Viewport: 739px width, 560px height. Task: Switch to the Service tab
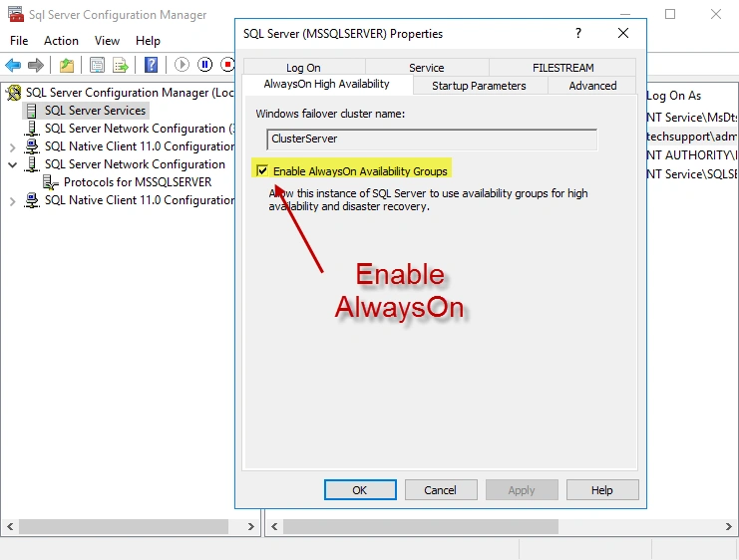pos(427,68)
